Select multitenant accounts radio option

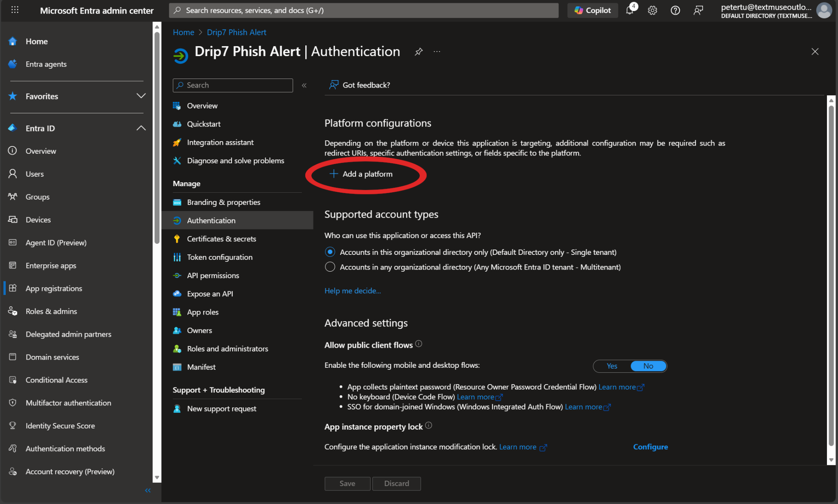(330, 267)
